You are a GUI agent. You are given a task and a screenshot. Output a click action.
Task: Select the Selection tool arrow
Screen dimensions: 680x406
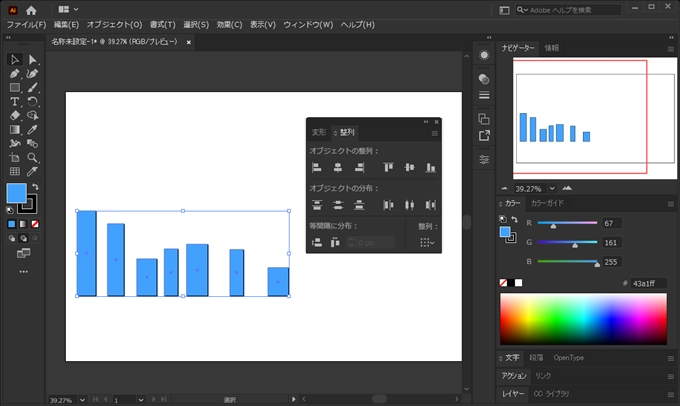(x=15, y=59)
